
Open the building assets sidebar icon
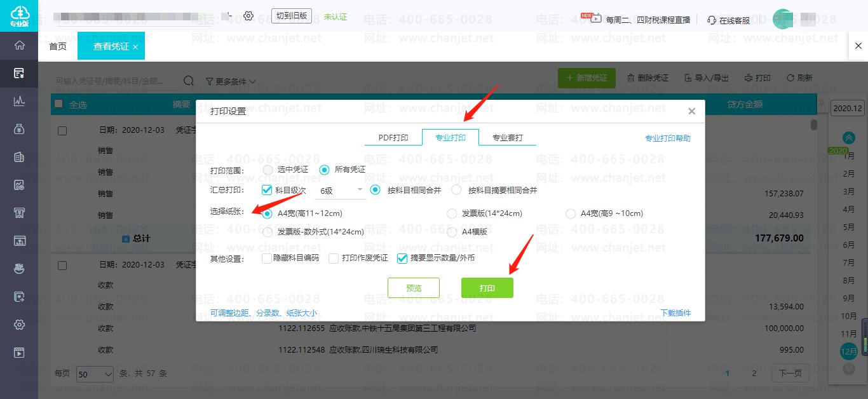19,157
